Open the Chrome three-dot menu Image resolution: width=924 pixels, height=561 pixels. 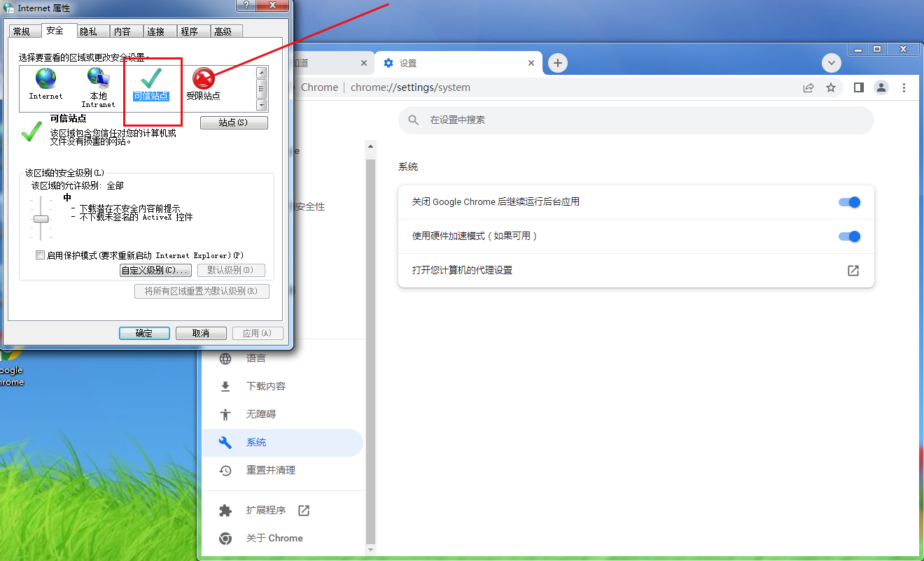[x=904, y=87]
